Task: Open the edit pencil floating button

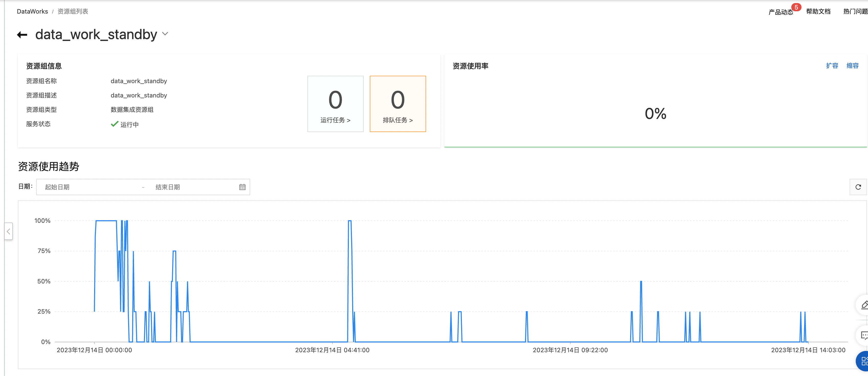Action: (864, 305)
